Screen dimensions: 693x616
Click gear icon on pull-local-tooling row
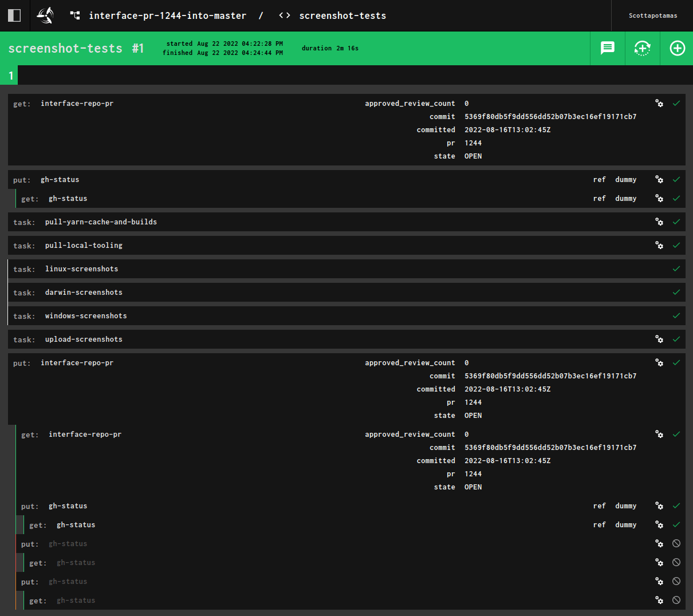tap(659, 246)
